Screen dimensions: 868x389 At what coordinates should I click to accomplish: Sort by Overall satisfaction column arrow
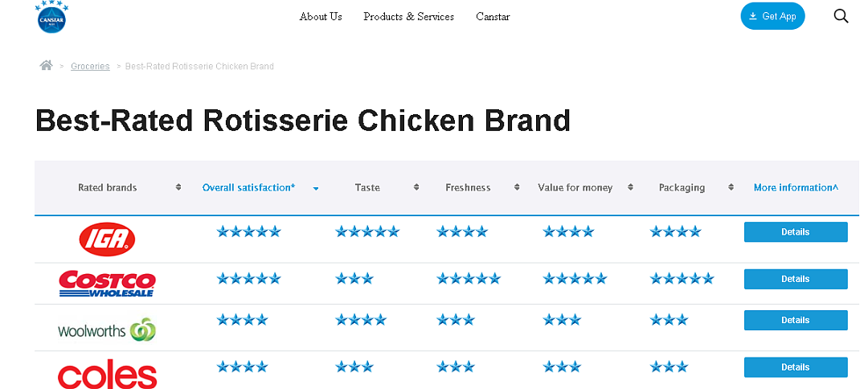316,189
